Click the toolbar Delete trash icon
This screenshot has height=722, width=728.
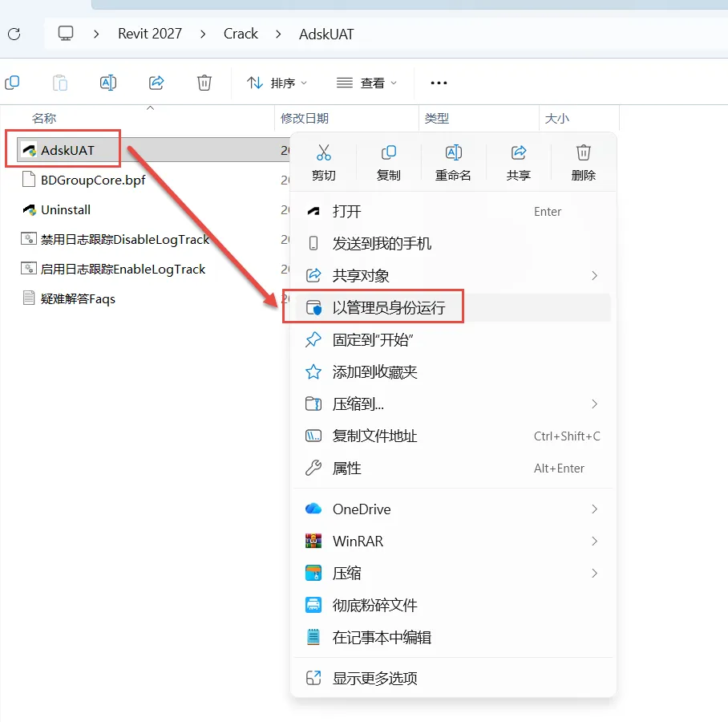point(204,83)
